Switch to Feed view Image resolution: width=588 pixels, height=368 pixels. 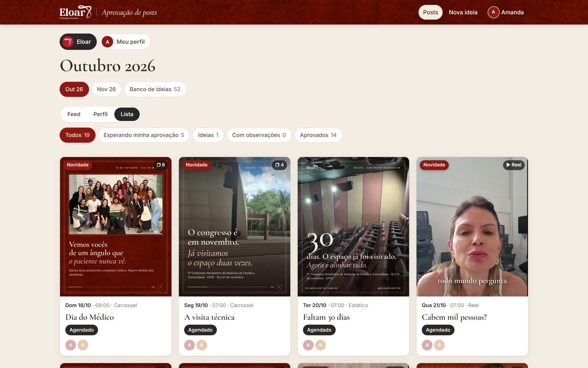click(x=74, y=114)
